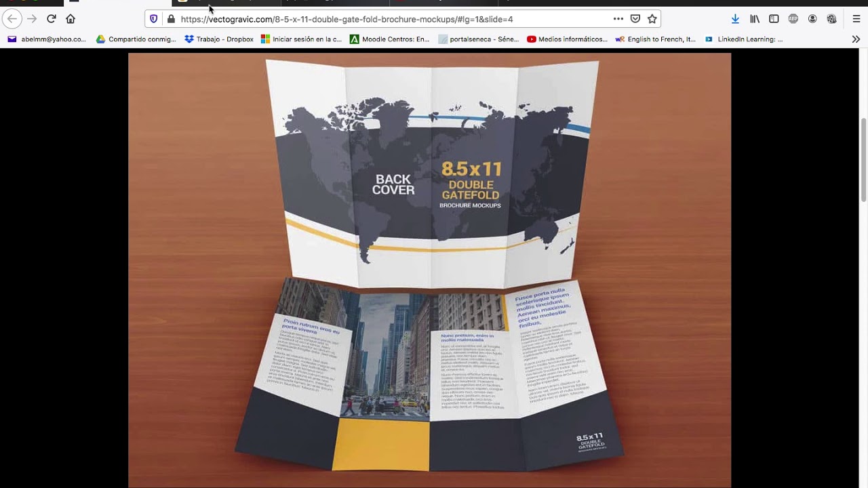This screenshot has width=868, height=488.
Task: Open the Trabajo - Dropbox bookmark
Action: [x=219, y=39]
